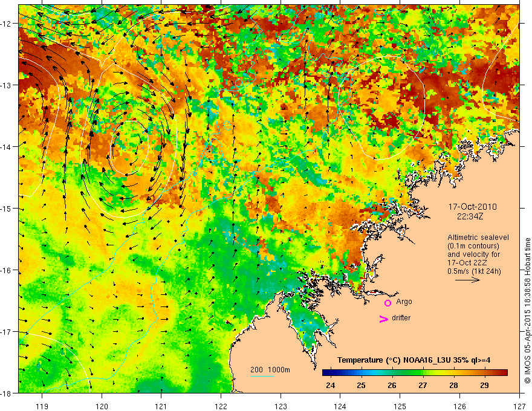Click the longitude axis label 119
The width and height of the screenshot is (532, 411).
coord(42,406)
